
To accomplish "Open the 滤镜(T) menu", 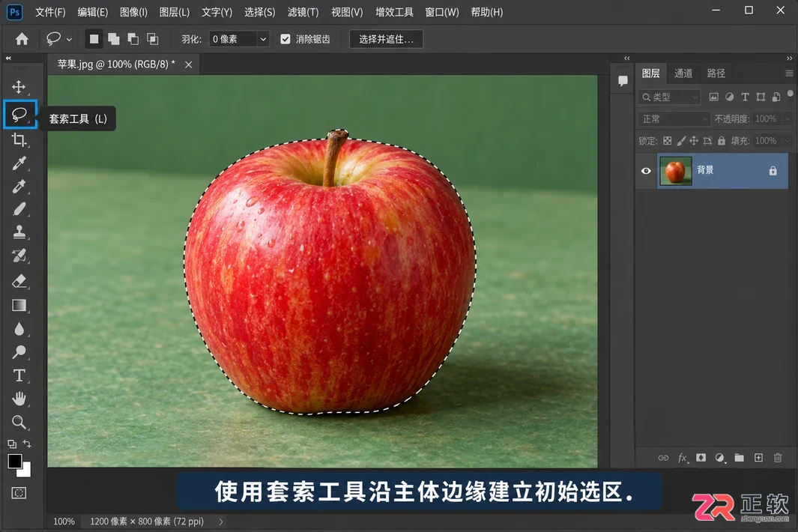I will tap(303, 12).
